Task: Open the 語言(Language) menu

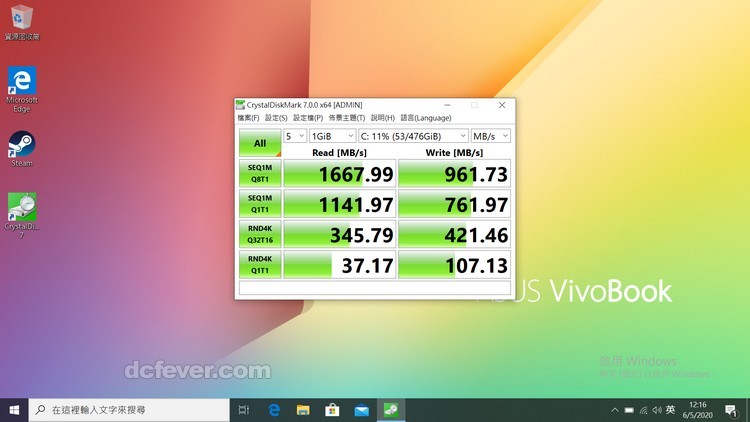Action: pyautogui.click(x=426, y=118)
